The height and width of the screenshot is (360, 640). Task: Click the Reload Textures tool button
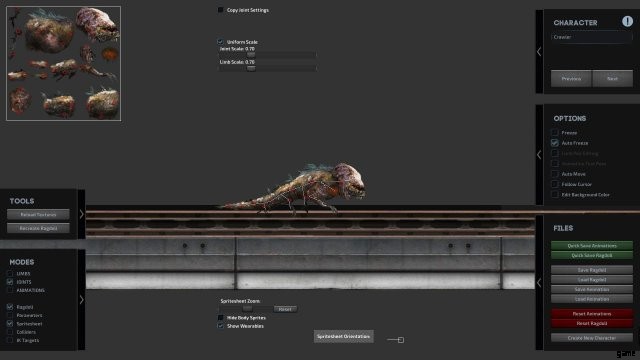(38, 214)
